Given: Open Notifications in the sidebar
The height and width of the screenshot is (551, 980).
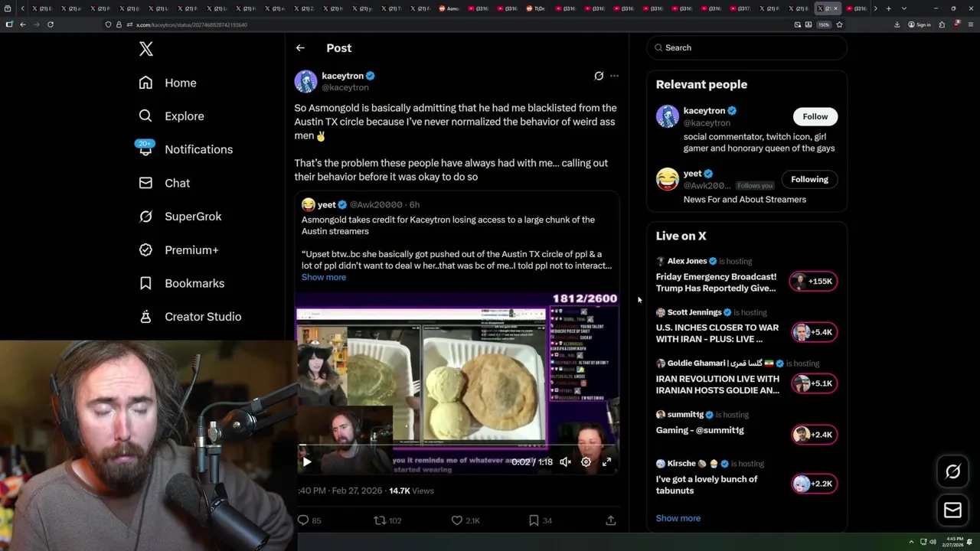Looking at the screenshot, I should (185, 149).
